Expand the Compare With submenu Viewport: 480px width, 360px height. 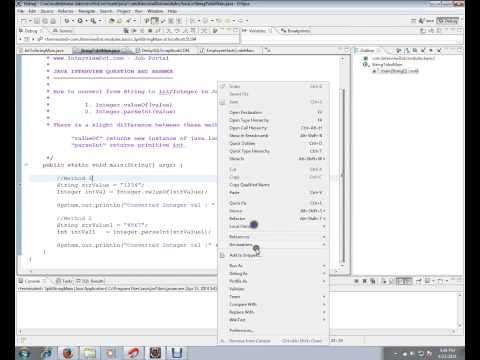point(273,304)
